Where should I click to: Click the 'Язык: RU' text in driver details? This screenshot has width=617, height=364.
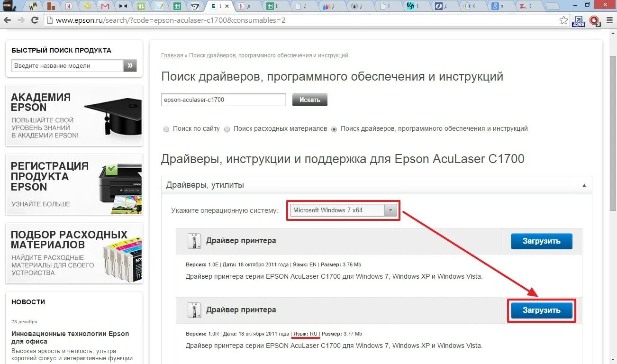(x=305, y=334)
